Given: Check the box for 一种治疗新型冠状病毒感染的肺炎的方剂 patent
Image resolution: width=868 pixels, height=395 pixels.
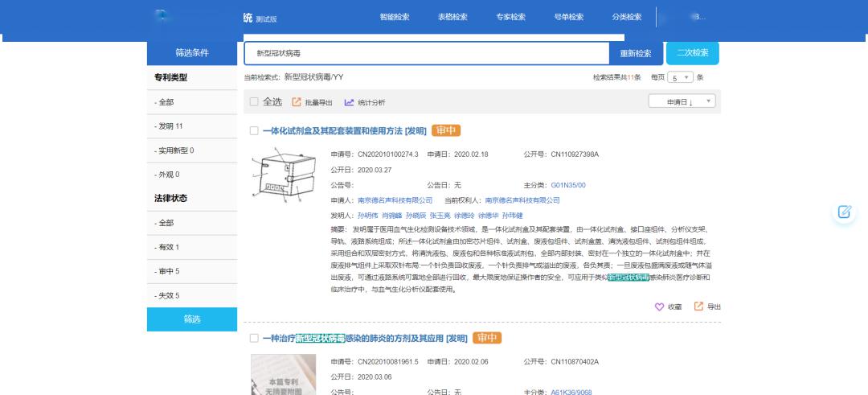Looking at the screenshot, I should 253,338.
